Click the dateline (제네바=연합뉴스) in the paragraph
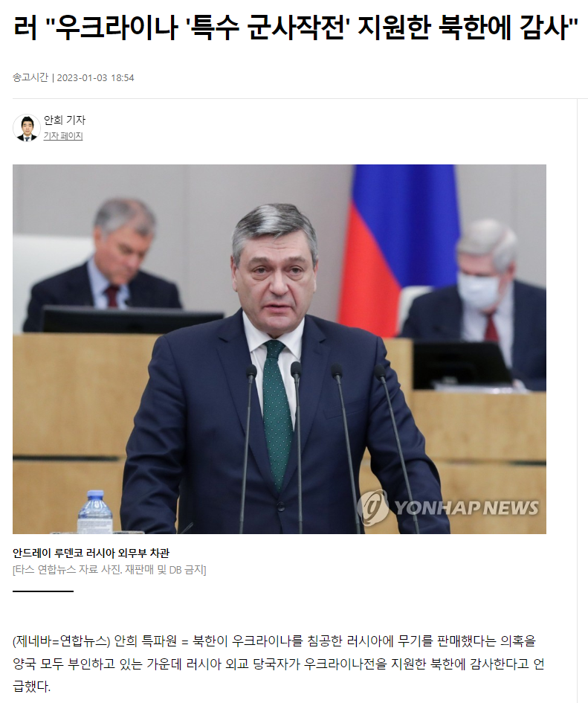The height and width of the screenshot is (703, 588). pos(62,641)
